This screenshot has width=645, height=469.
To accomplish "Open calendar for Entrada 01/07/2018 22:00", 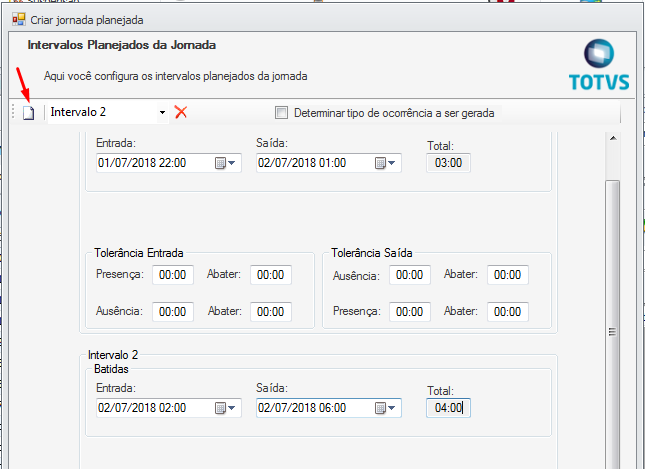I will (x=225, y=163).
